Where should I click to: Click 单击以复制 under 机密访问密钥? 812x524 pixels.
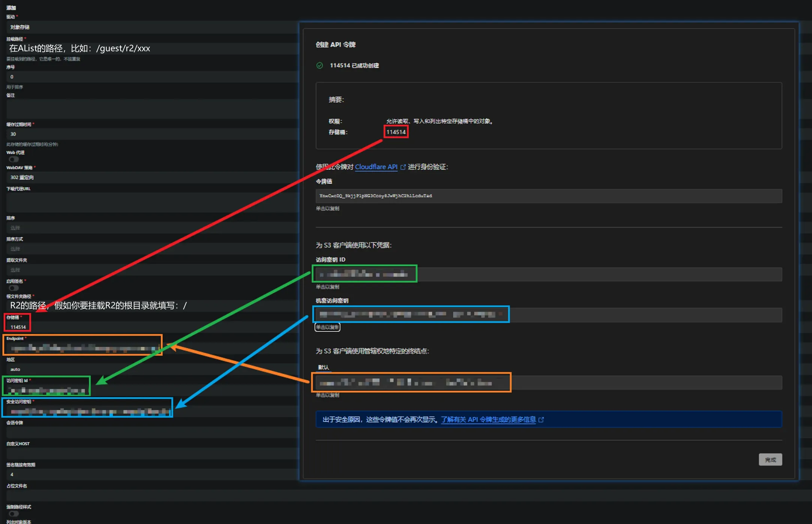[327, 327]
